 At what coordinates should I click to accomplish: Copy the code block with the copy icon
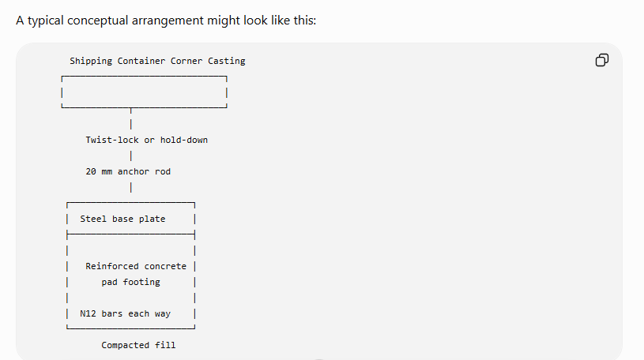pyautogui.click(x=601, y=60)
